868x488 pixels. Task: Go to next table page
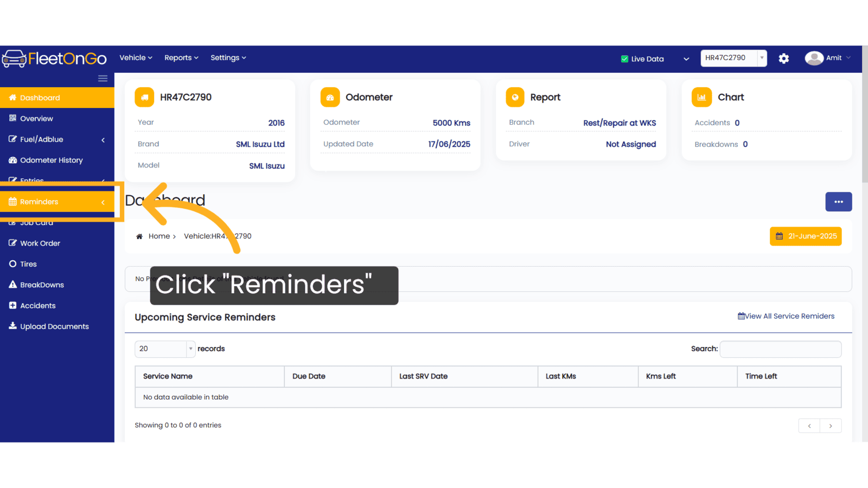[x=831, y=426]
